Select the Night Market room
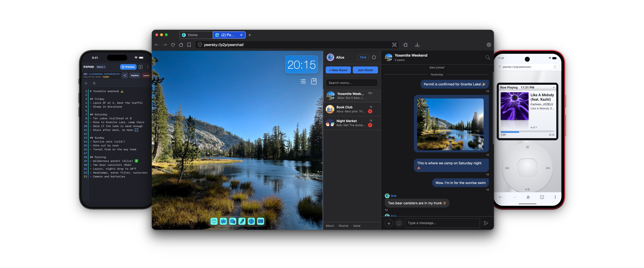The height and width of the screenshot is (268, 644). coord(352,123)
